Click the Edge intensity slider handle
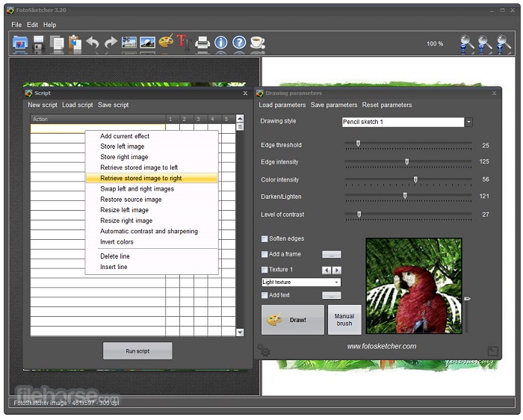 407,161
